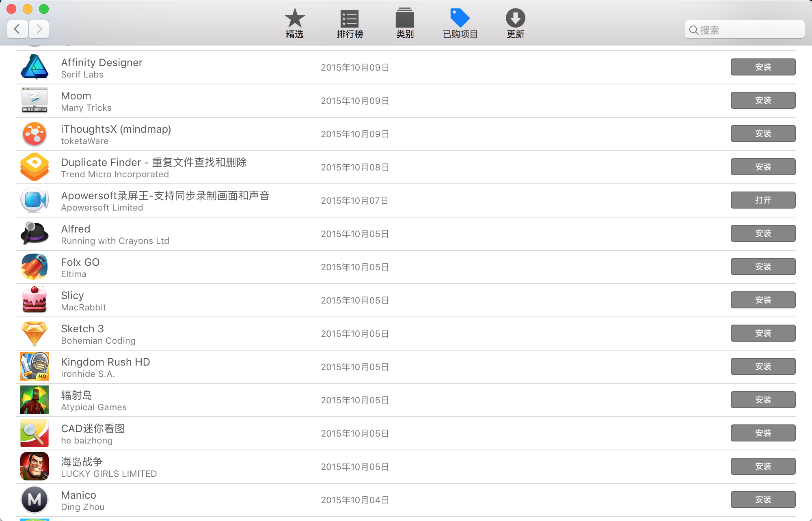Click the Manico app icon
This screenshot has height=521, width=812.
click(35, 499)
